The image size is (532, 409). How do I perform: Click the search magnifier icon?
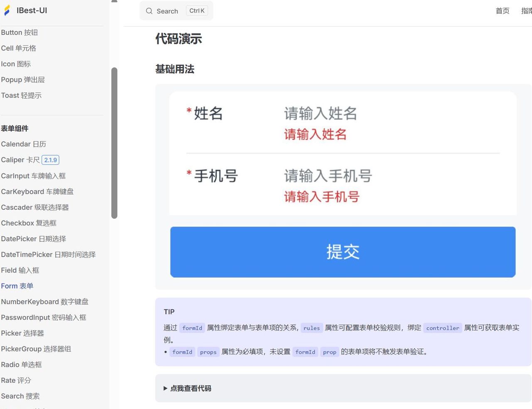[149, 11]
